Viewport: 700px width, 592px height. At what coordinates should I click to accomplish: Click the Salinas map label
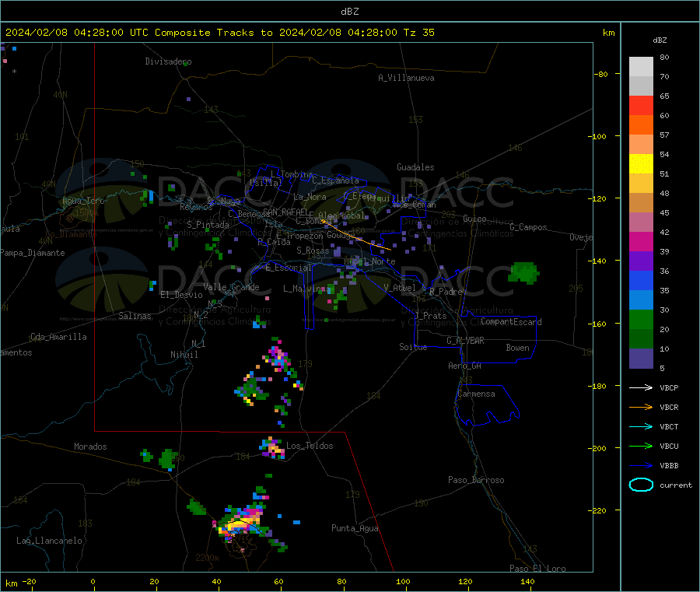click(x=135, y=316)
